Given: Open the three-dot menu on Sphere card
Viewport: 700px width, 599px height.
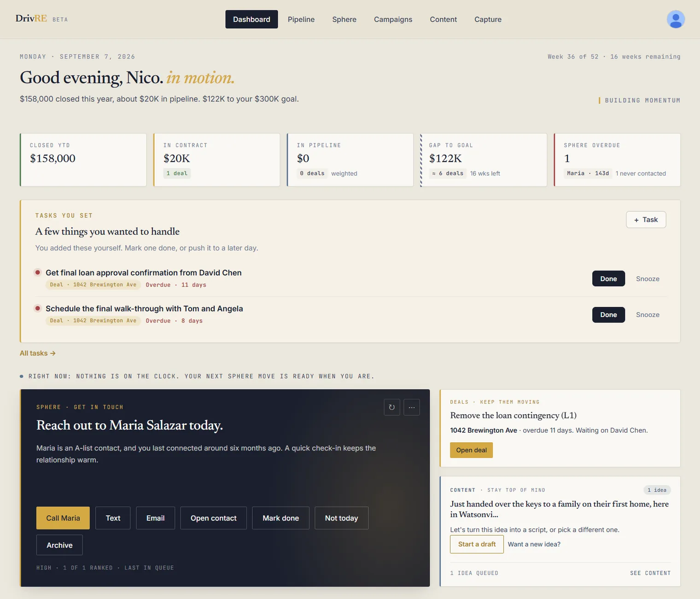Looking at the screenshot, I should [x=412, y=407].
